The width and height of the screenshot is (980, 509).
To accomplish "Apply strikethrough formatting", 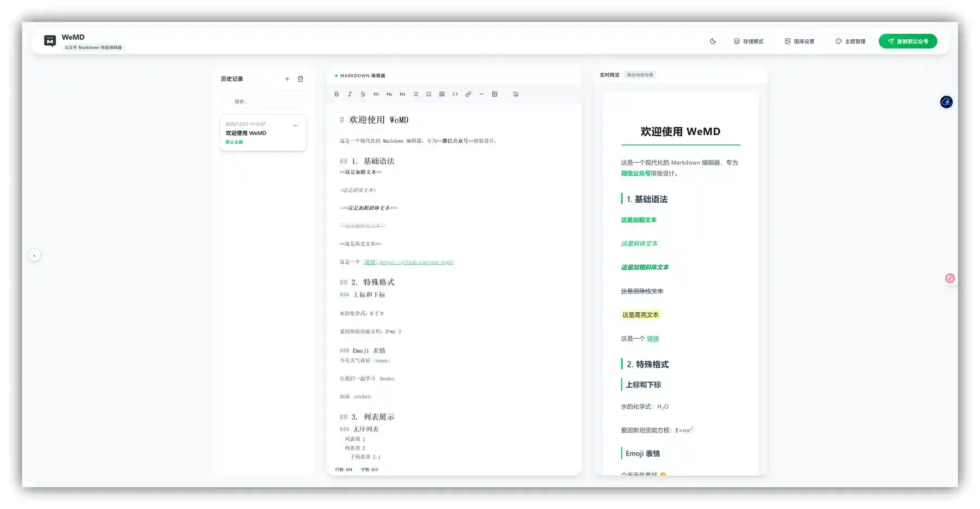I will (363, 94).
